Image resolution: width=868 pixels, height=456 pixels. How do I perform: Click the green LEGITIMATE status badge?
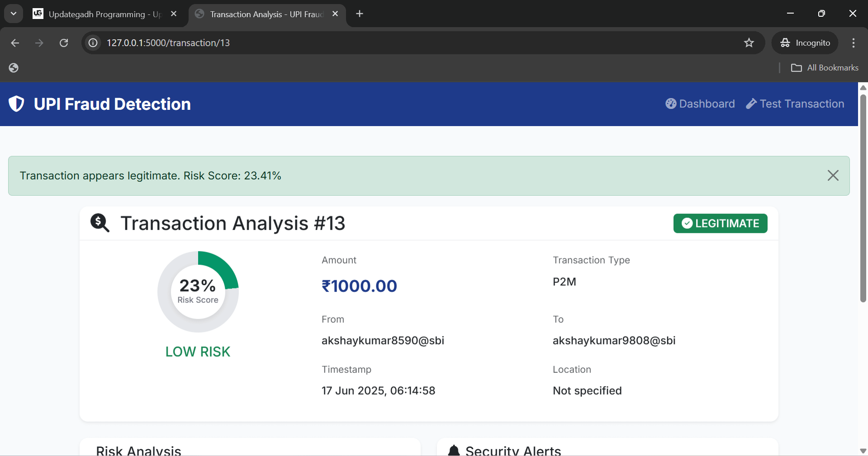point(720,224)
